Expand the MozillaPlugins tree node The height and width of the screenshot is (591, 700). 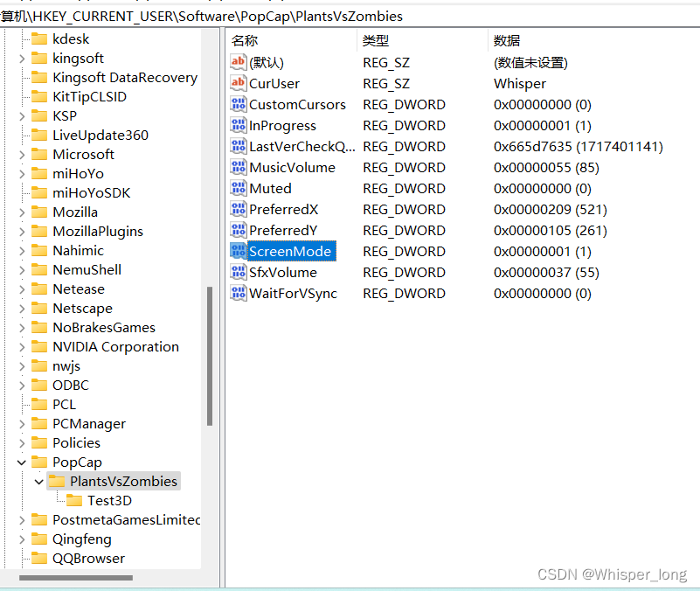22,231
